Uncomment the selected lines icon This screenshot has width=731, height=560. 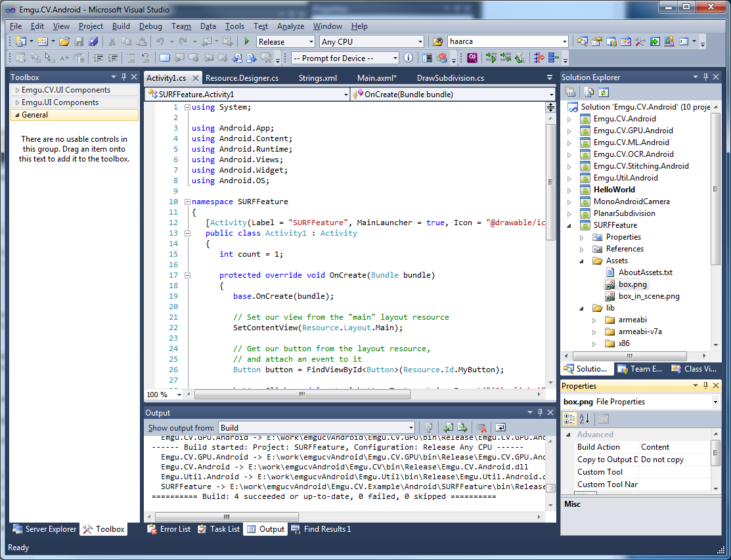point(145,58)
